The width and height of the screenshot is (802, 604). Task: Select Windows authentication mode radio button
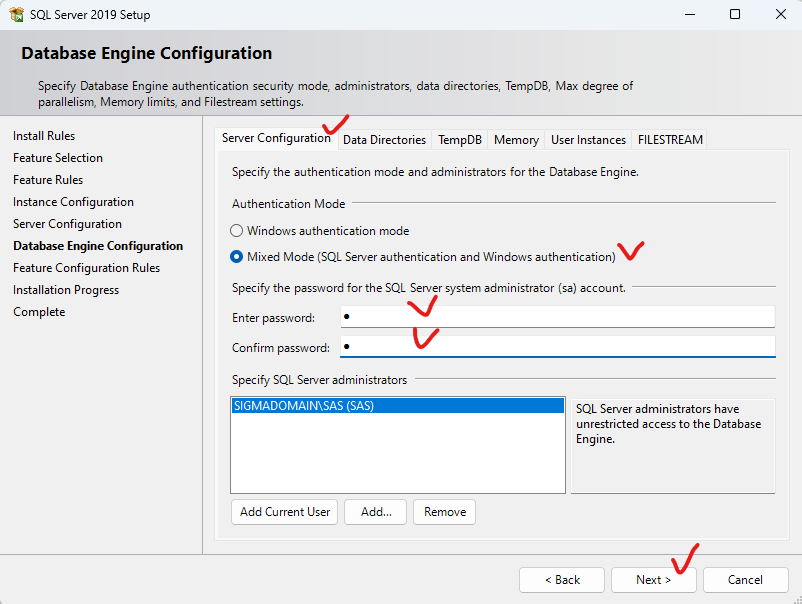236,231
